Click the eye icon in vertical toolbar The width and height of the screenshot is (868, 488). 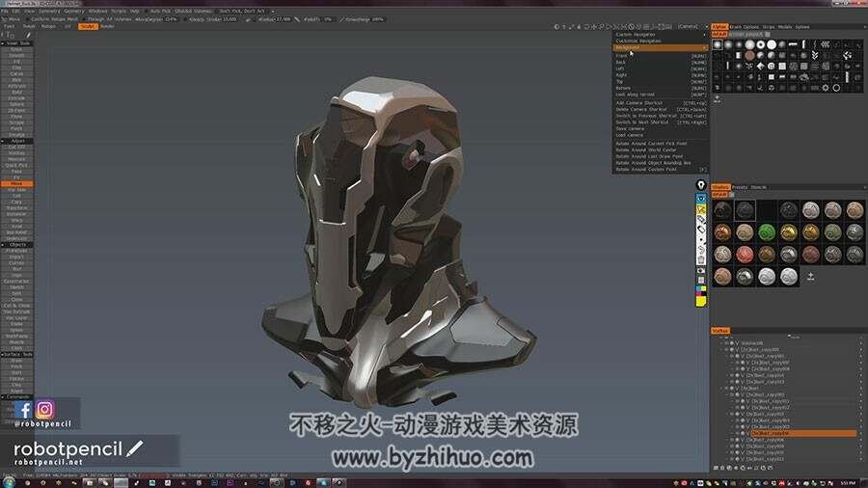[x=701, y=198]
